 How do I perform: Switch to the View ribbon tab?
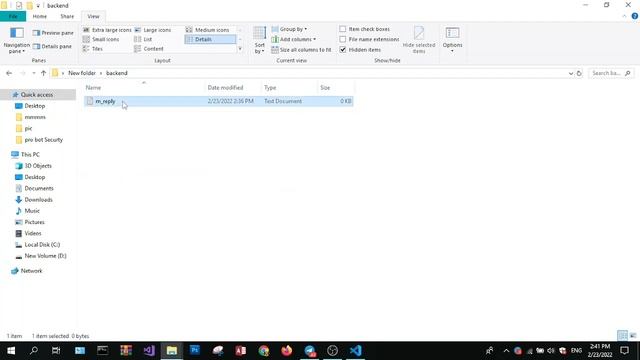coord(93,16)
